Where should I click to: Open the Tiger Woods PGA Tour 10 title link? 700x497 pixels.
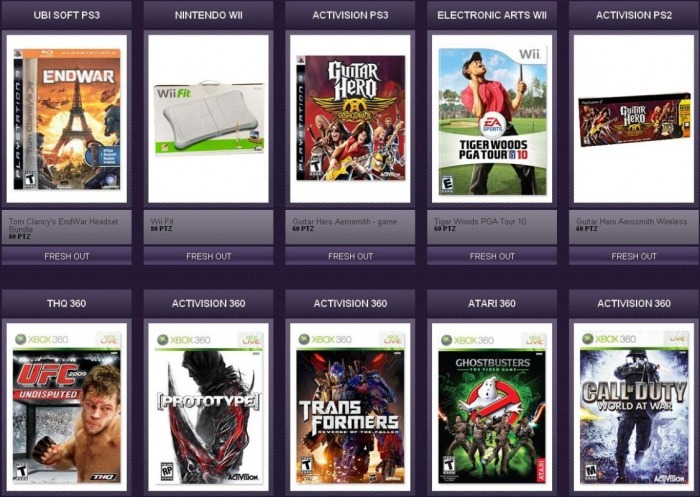pos(480,221)
